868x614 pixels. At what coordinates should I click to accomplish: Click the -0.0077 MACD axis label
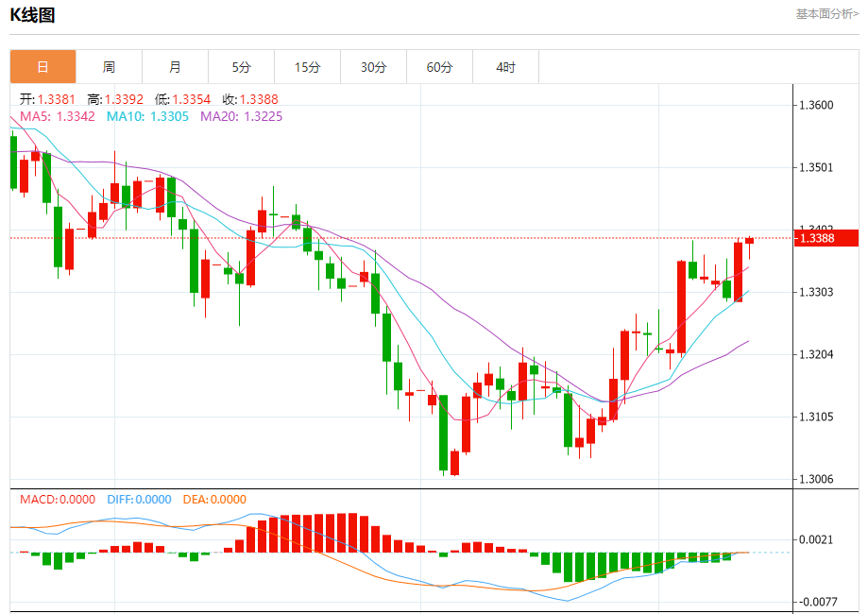coord(818,601)
